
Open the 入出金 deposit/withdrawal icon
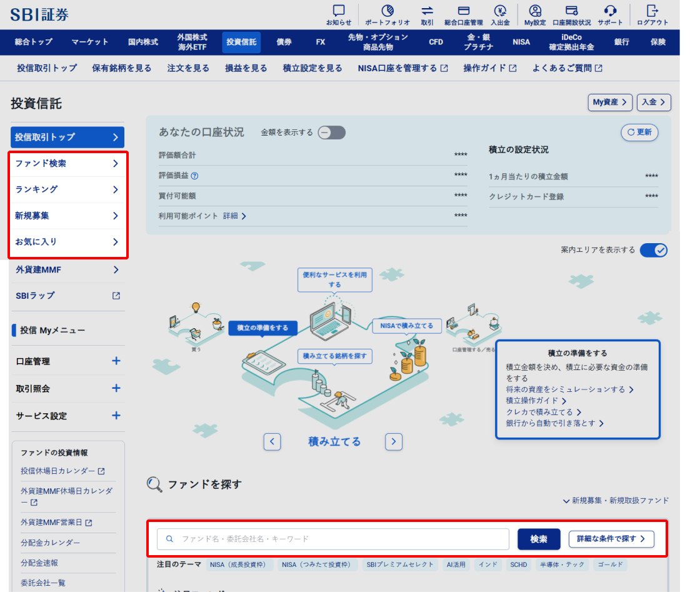pyautogui.click(x=500, y=15)
